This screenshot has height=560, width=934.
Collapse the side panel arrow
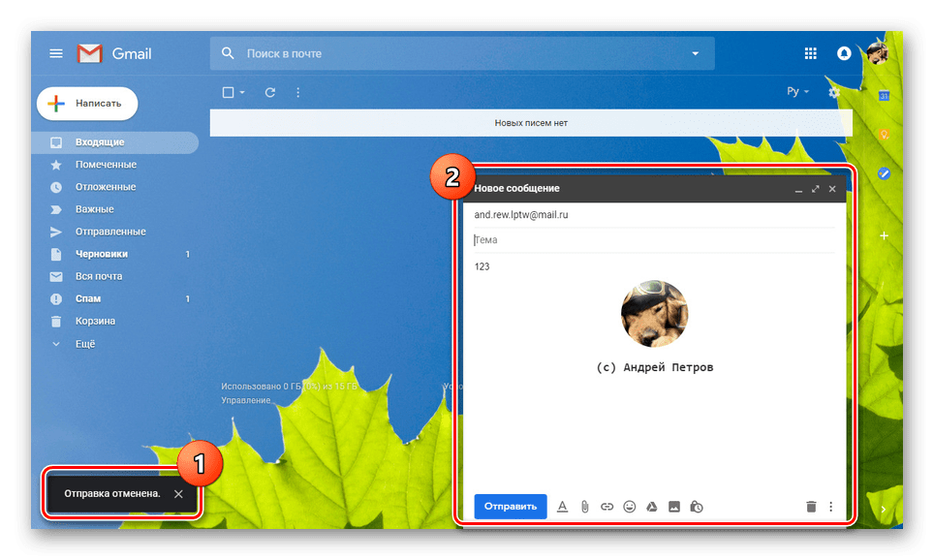pos(884,509)
